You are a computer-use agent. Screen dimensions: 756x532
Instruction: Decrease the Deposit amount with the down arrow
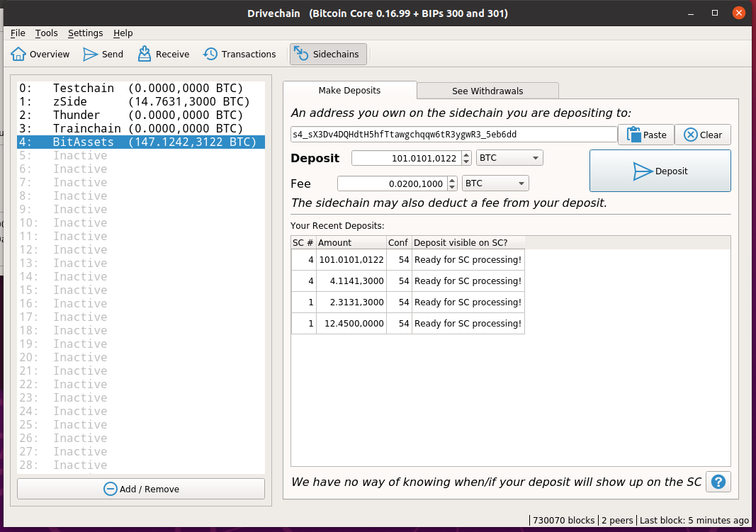[467, 162]
